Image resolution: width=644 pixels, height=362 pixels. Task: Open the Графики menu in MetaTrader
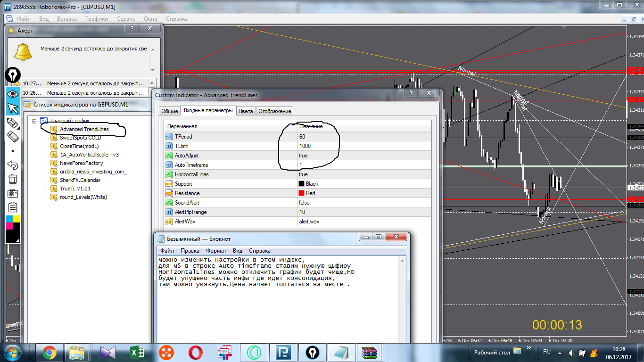click(x=97, y=19)
